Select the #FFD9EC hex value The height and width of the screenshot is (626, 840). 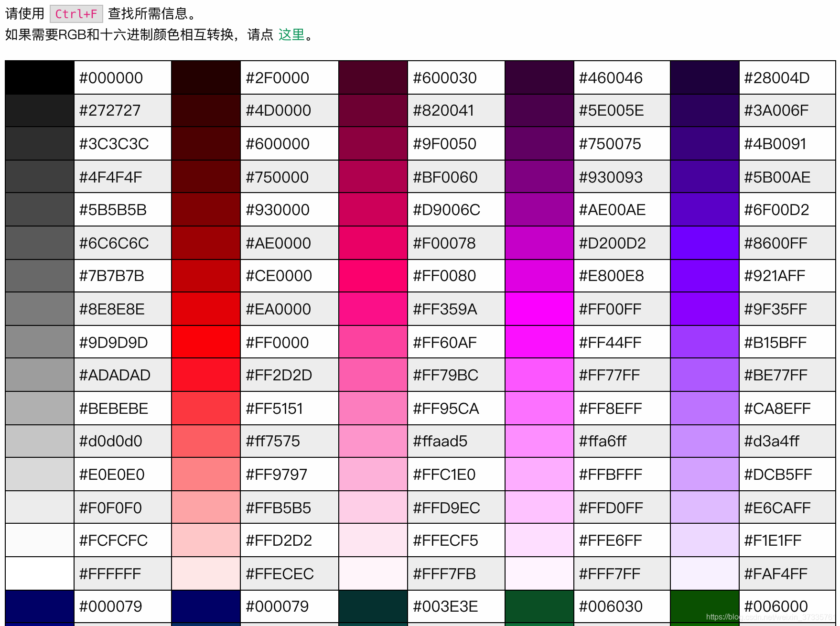click(x=446, y=508)
